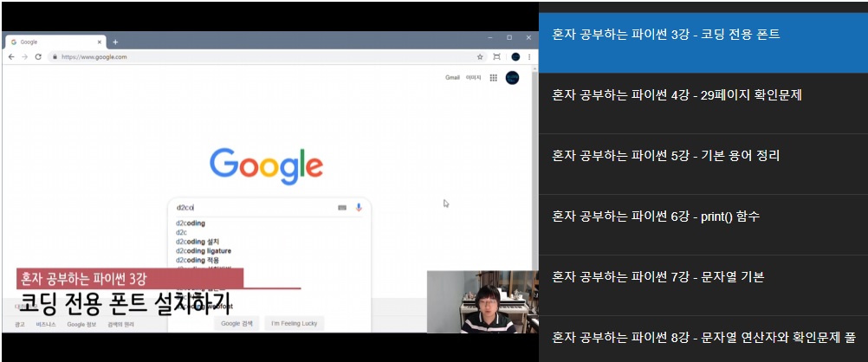Click the browser back arrow
Screen dimensions: 868x362
(x=11, y=56)
